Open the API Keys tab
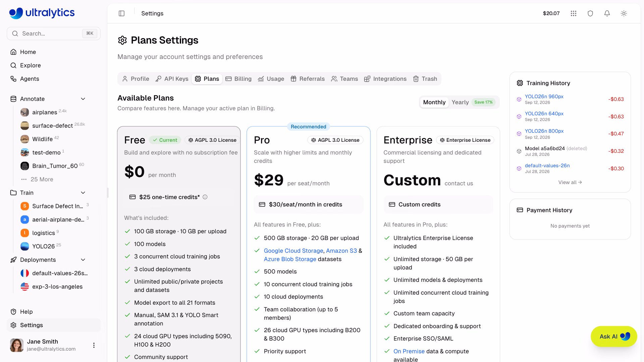The height and width of the screenshot is (362, 644). pyautogui.click(x=172, y=79)
